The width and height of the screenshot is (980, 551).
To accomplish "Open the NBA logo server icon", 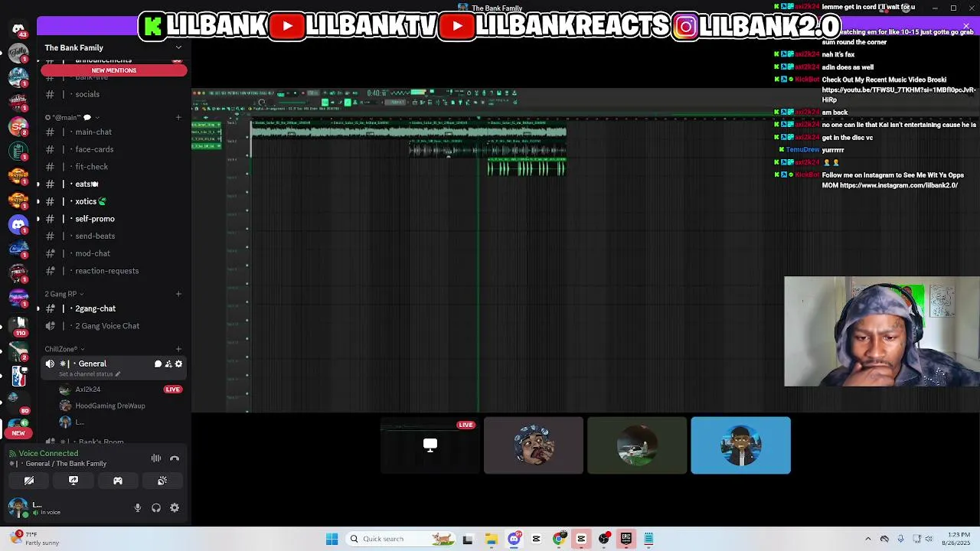I will pyautogui.click(x=18, y=375).
